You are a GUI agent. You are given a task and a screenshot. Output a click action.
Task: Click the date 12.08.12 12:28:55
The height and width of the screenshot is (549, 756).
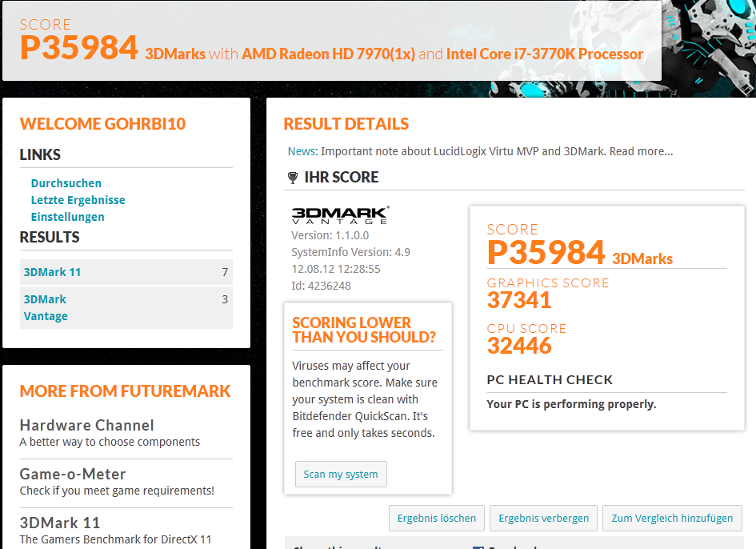point(335,269)
